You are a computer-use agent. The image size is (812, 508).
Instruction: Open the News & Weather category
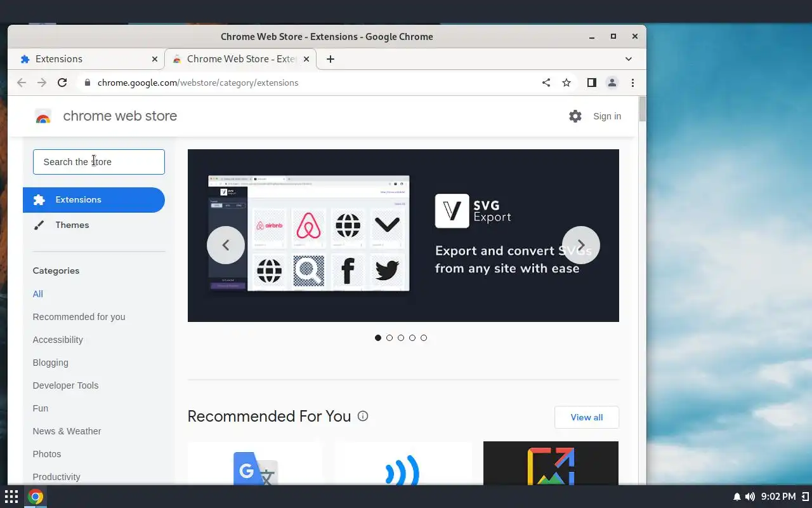click(x=67, y=431)
